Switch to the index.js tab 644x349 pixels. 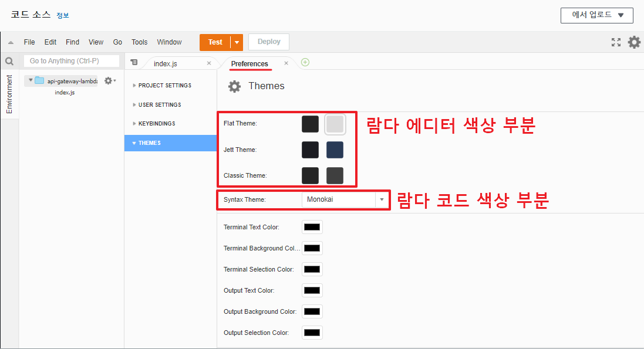click(166, 63)
